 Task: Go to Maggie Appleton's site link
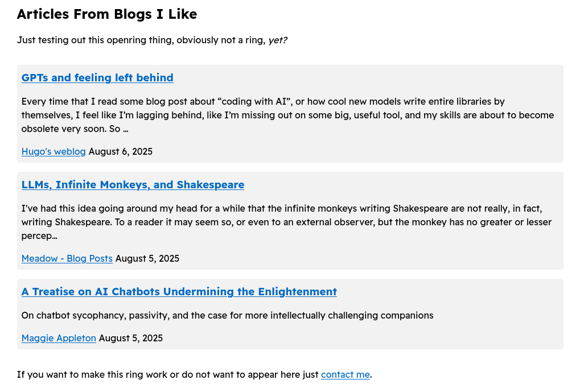pos(59,338)
